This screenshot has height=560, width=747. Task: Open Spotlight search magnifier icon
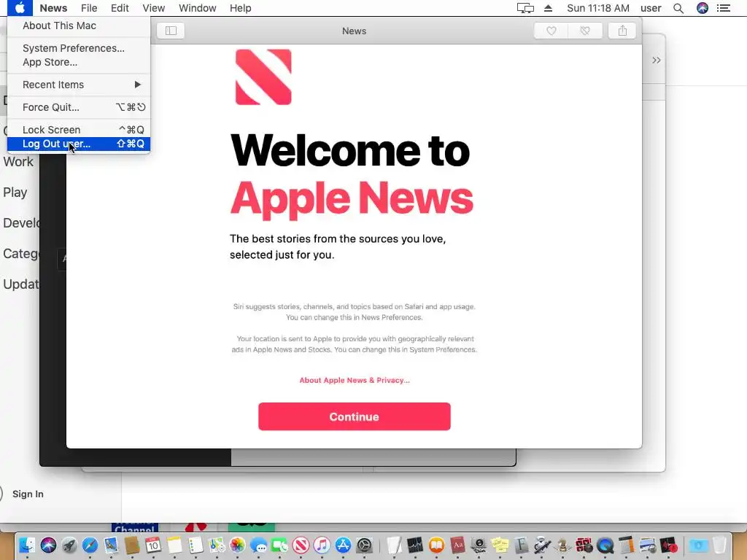(678, 8)
